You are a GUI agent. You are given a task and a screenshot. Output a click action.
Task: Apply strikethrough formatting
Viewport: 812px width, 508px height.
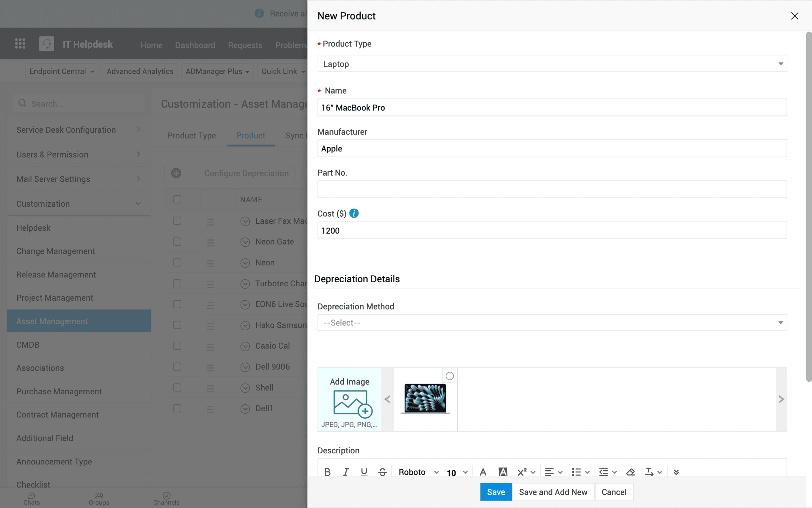tap(382, 472)
